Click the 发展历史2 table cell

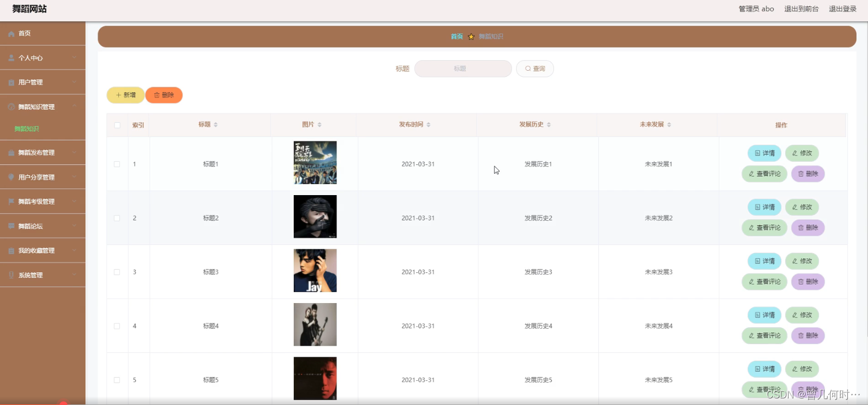point(538,218)
